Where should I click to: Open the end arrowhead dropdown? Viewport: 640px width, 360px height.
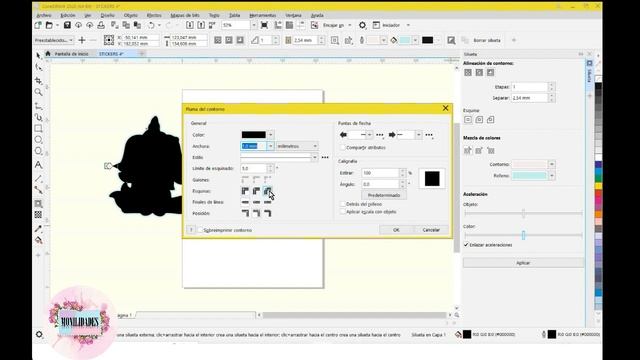(419, 135)
